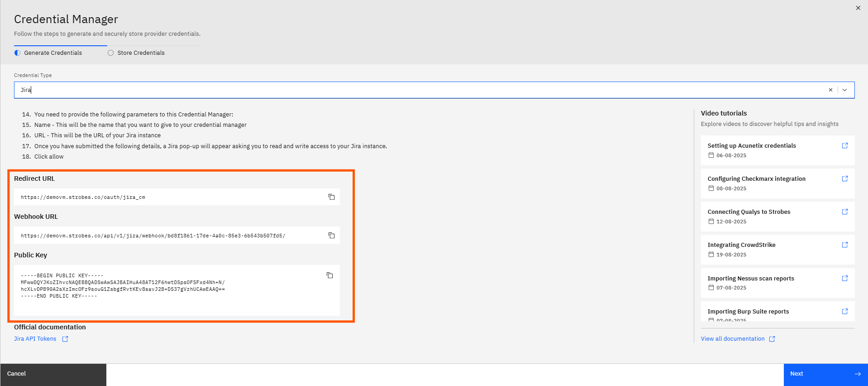Click calendar icon under Checkmarx integration tutorial
Viewport: 868px width, 386px height.
click(x=711, y=188)
